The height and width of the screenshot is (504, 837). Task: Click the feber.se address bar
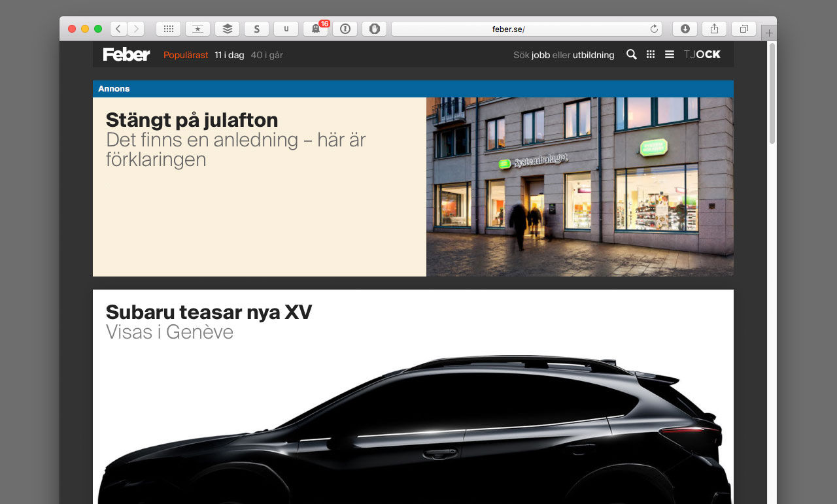(526, 29)
